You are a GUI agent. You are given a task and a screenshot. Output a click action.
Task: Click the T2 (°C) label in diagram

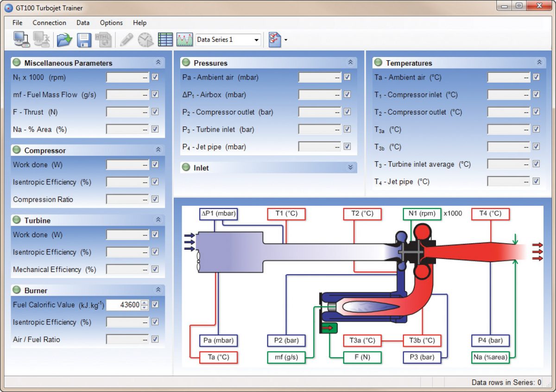(x=362, y=214)
